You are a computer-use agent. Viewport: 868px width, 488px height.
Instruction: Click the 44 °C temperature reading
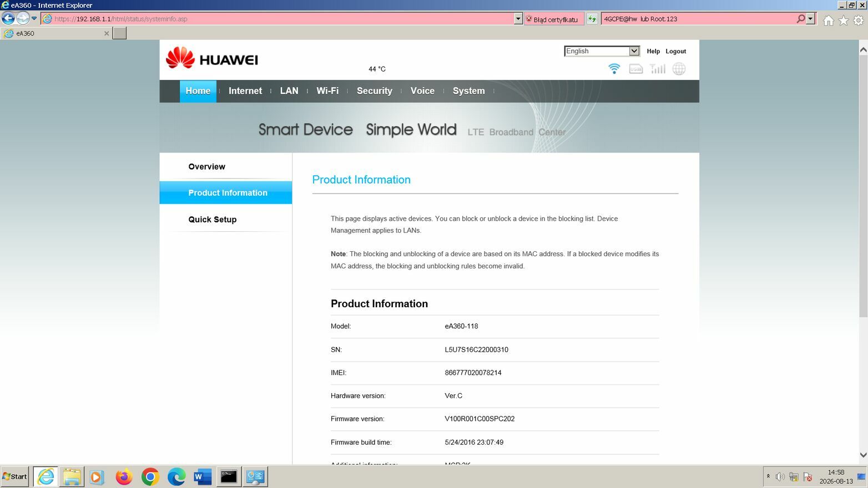click(x=377, y=69)
